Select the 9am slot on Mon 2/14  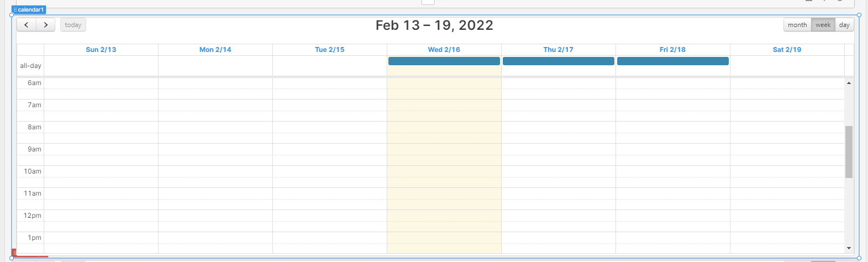[215, 149]
